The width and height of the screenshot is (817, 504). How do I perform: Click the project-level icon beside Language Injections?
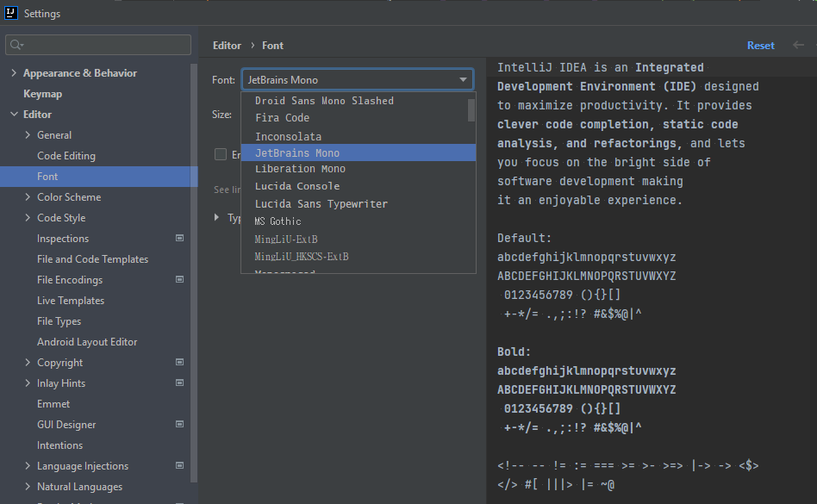[179, 465]
